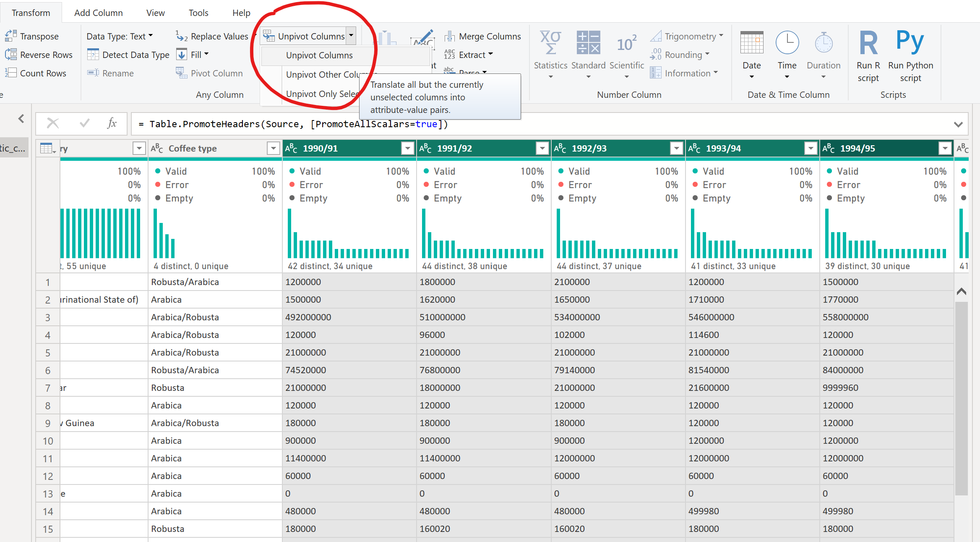Viewport: 980px width, 542px height.
Task: Click the Detect Data Type icon
Action: click(x=93, y=55)
